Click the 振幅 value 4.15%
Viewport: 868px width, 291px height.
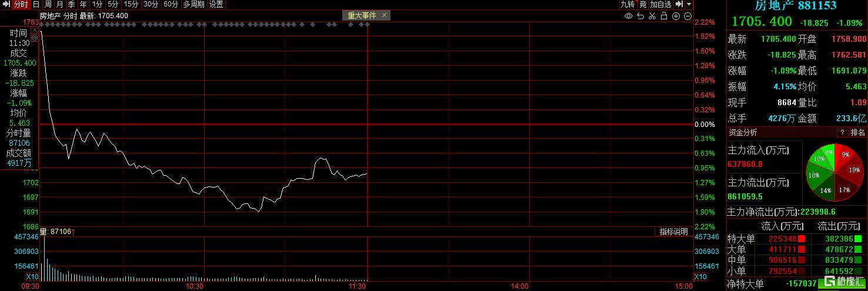[783, 86]
